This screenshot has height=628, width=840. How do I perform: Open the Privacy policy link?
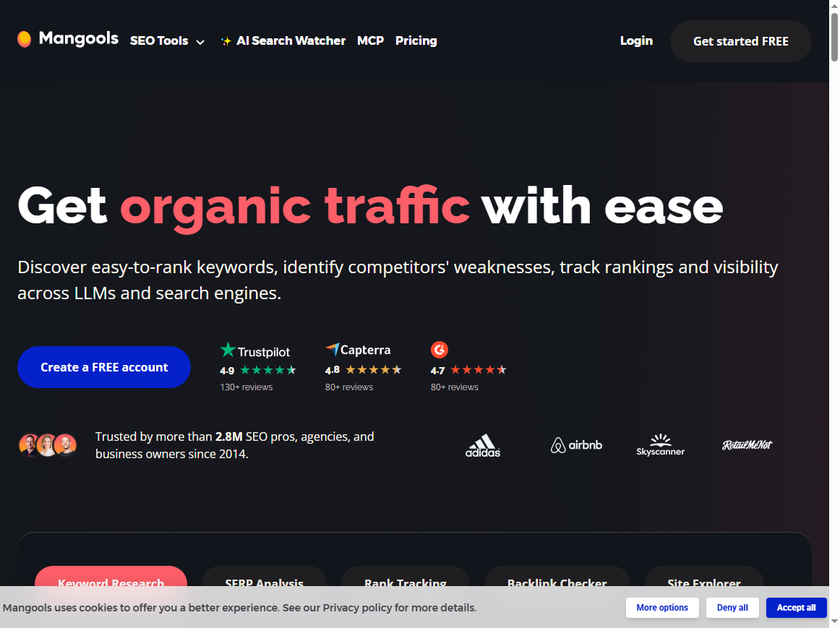click(x=357, y=608)
